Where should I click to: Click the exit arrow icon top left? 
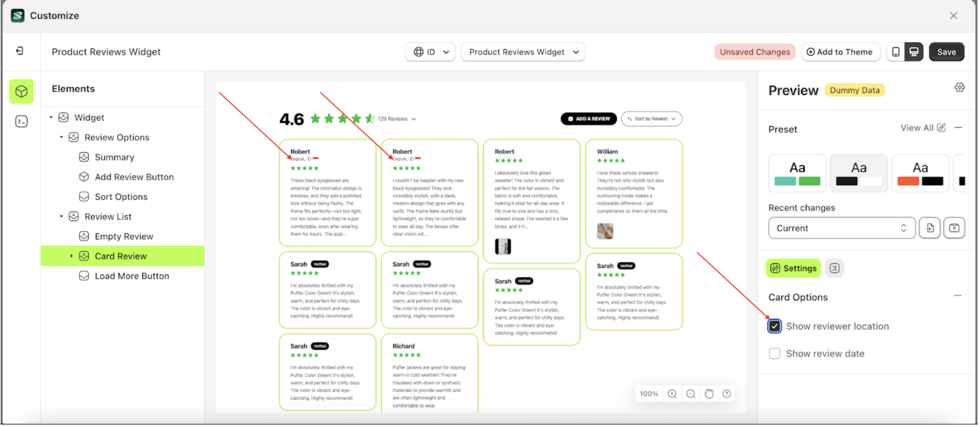[19, 51]
